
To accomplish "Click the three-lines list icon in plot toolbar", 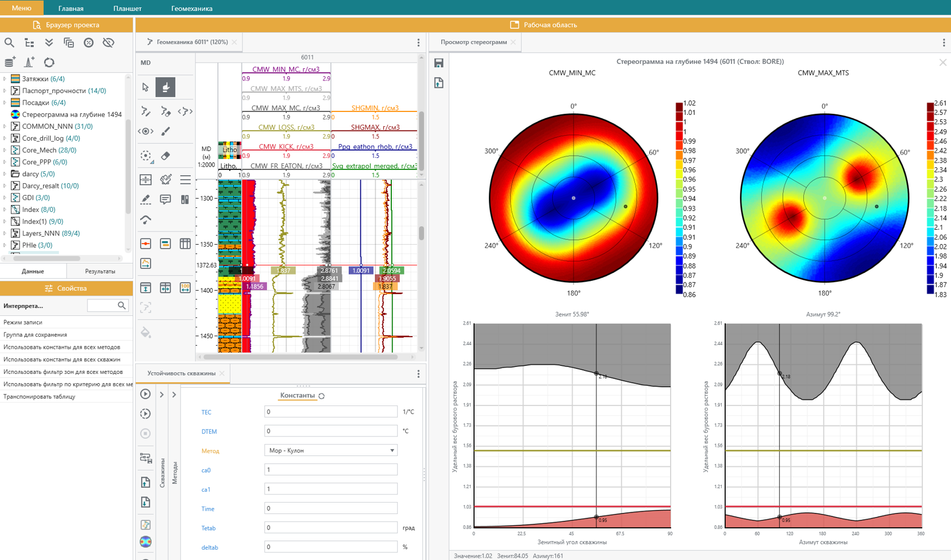I will pyautogui.click(x=185, y=180).
